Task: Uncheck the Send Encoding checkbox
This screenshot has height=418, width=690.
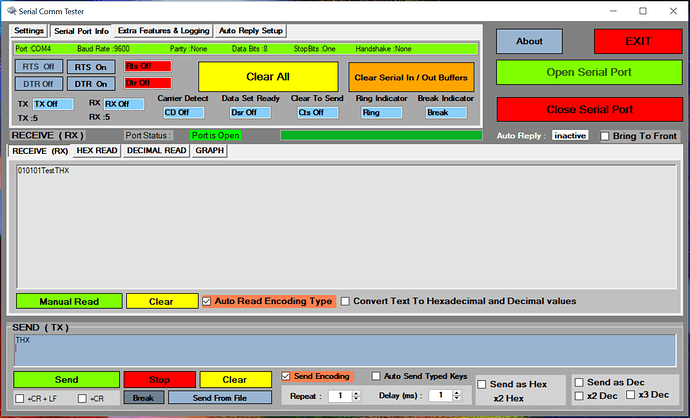Action: pos(286,376)
